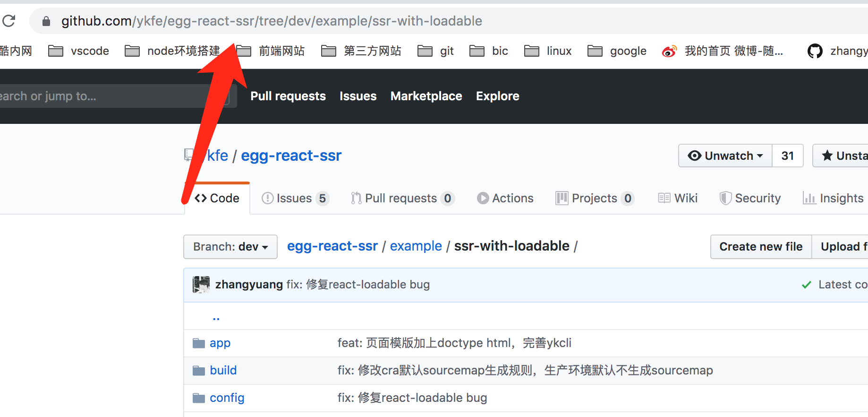Open the google bookmark folder
The image size is (868, 417).
(x=617, y=51)
